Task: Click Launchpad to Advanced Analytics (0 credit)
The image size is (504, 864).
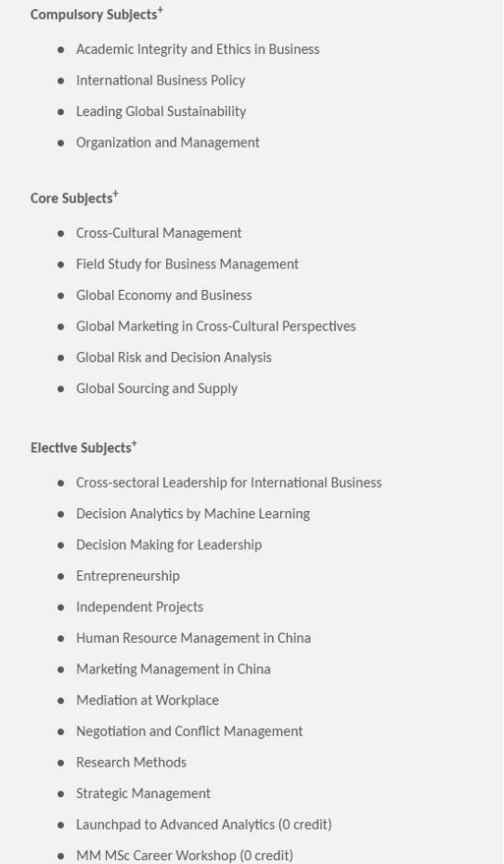Action: coord(203,824)
